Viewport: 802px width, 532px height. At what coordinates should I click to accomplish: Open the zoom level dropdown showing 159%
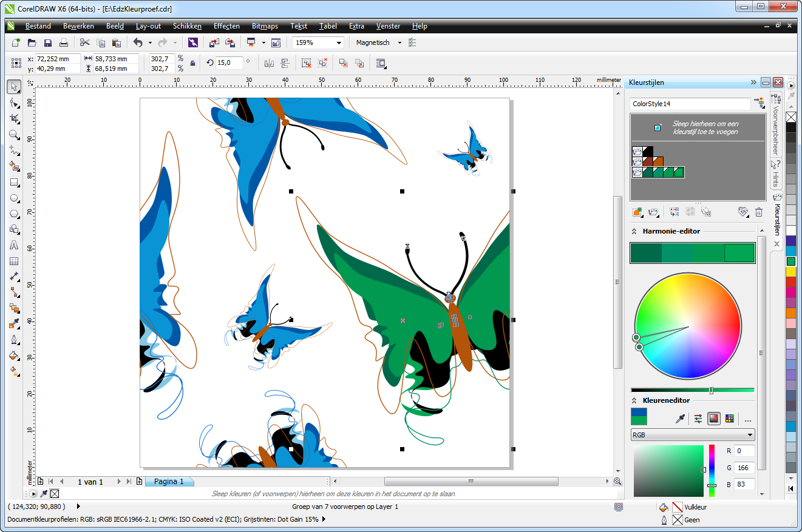tap(338, 42)
